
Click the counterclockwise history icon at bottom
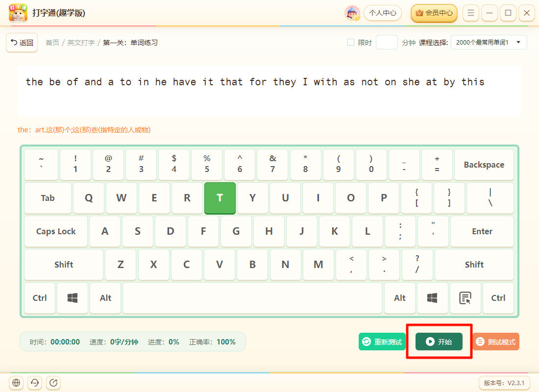pyautogui.click(x=35, y=382)
